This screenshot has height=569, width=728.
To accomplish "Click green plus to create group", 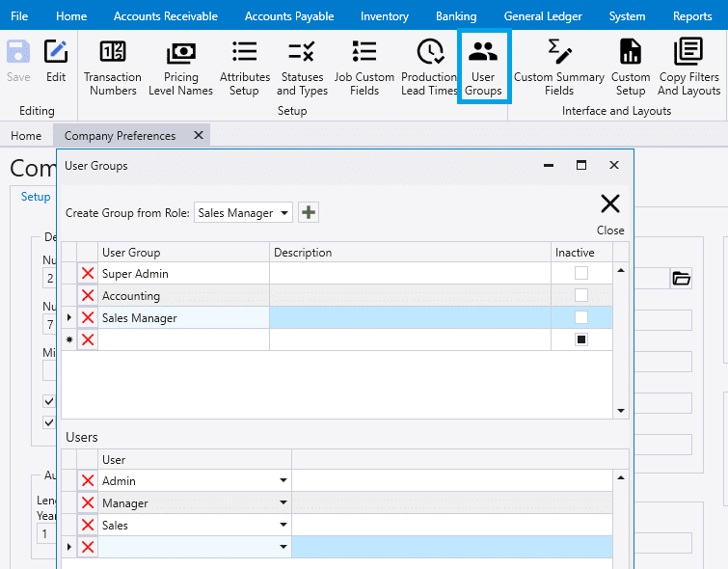I will pyautogui.click(x=309, y=213).
